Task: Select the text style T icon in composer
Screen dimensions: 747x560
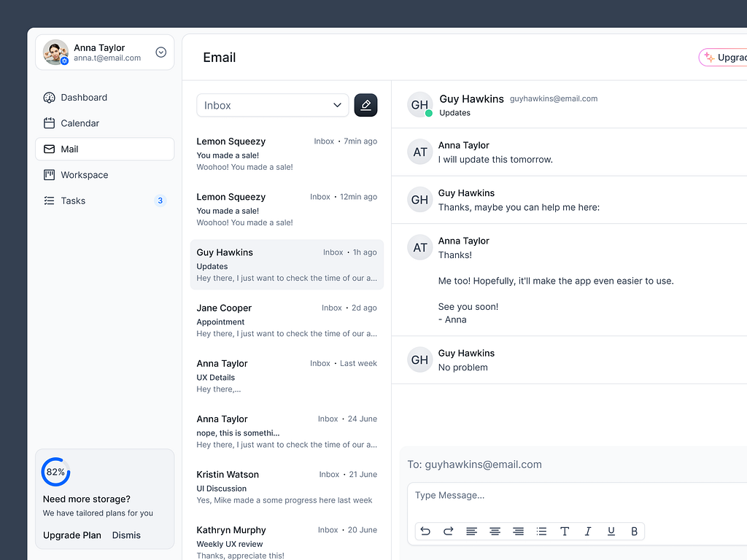Action: coord(565,531)
